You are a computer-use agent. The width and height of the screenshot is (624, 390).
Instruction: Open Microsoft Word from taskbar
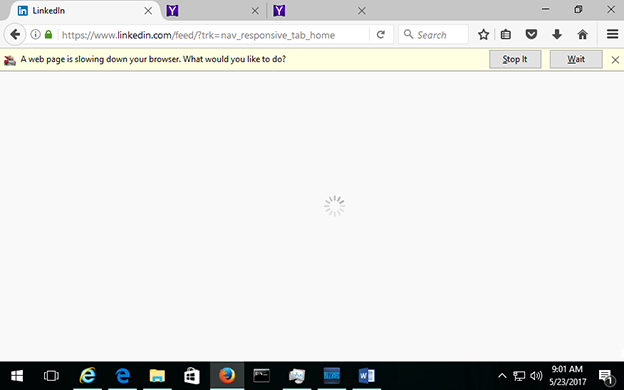tap(367, 376)
